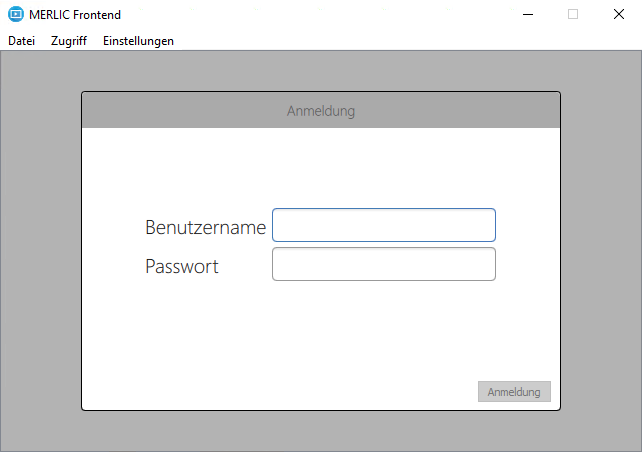Open the Zugriff menu
This screenshot has height=452, width=642.
[69, 41]
